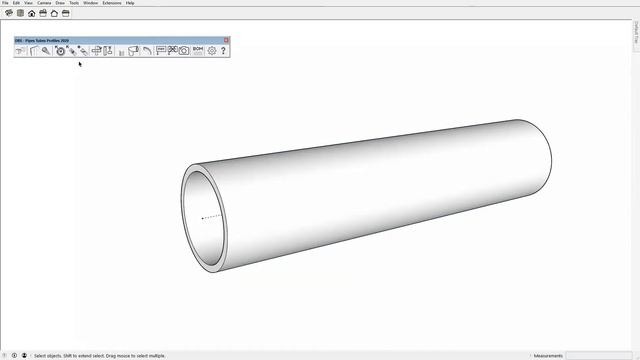The width and height of the screenshot is (640, 360).
Task: Click the vertical pipe stretch icon
Action: tap(108, 51)
